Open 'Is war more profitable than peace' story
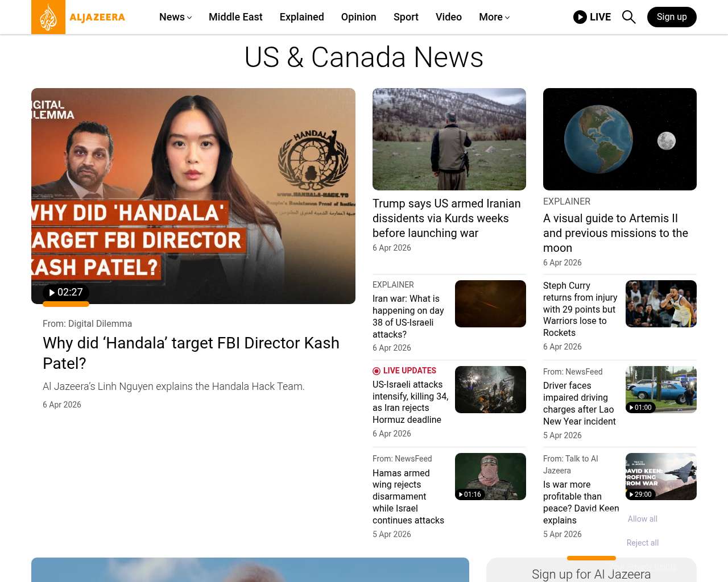The image size is (728, 582). [581, 502]
